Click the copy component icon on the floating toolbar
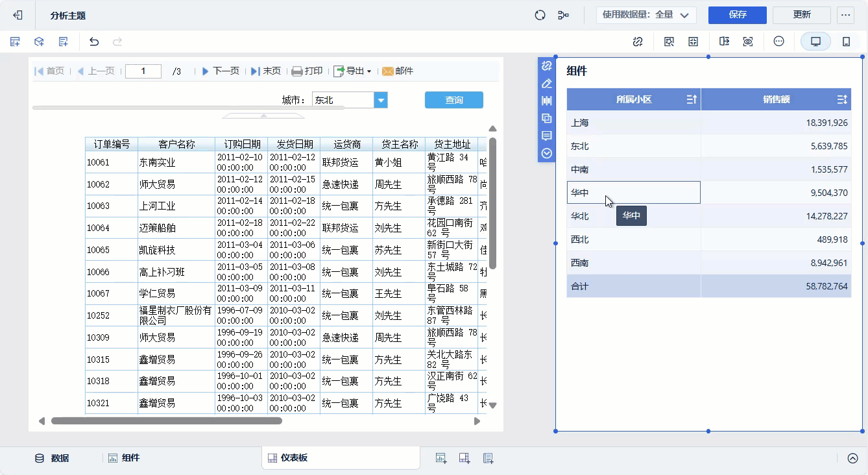Viewport: 868px width, 475px height. [546, 118]
